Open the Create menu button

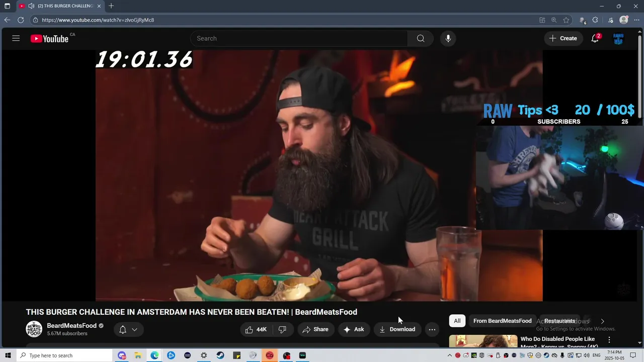click(x=563, y=38)
